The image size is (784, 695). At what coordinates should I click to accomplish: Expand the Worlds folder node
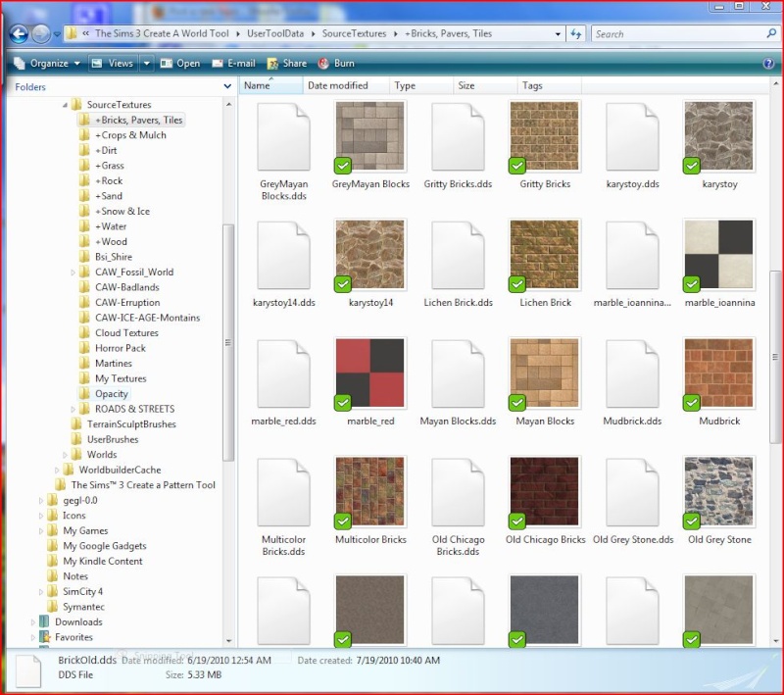pos(65,455)
